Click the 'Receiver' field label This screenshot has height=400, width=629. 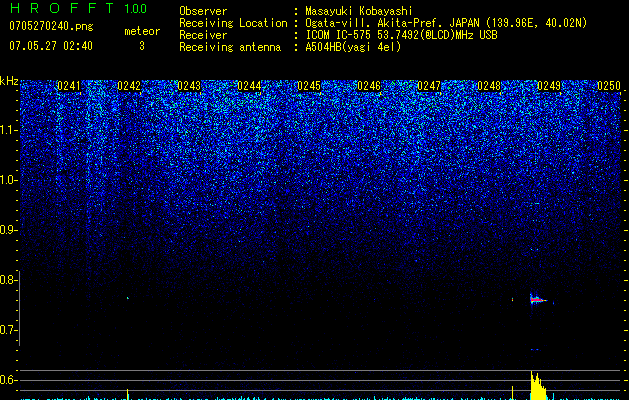click(203, 35)
